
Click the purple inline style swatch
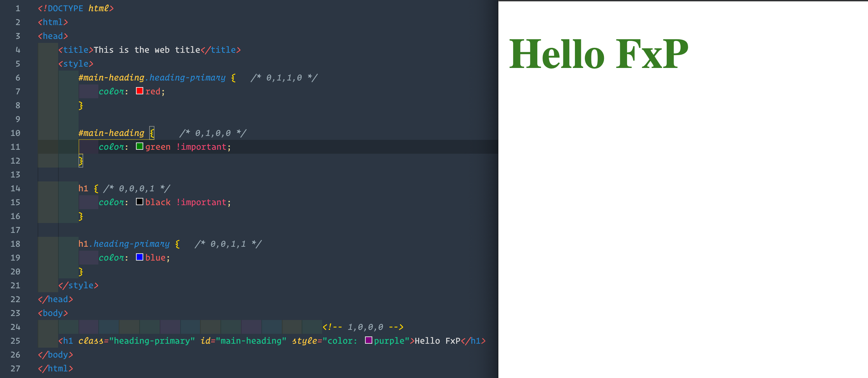[x=368, y=340]
